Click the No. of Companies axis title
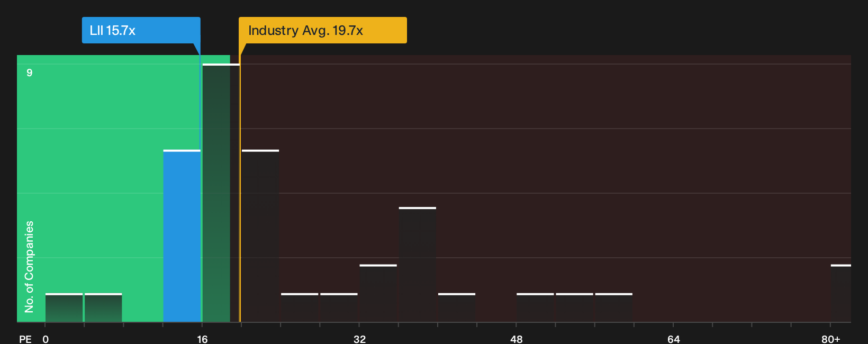This screenshot has width=868, height=344. (29, 267)
